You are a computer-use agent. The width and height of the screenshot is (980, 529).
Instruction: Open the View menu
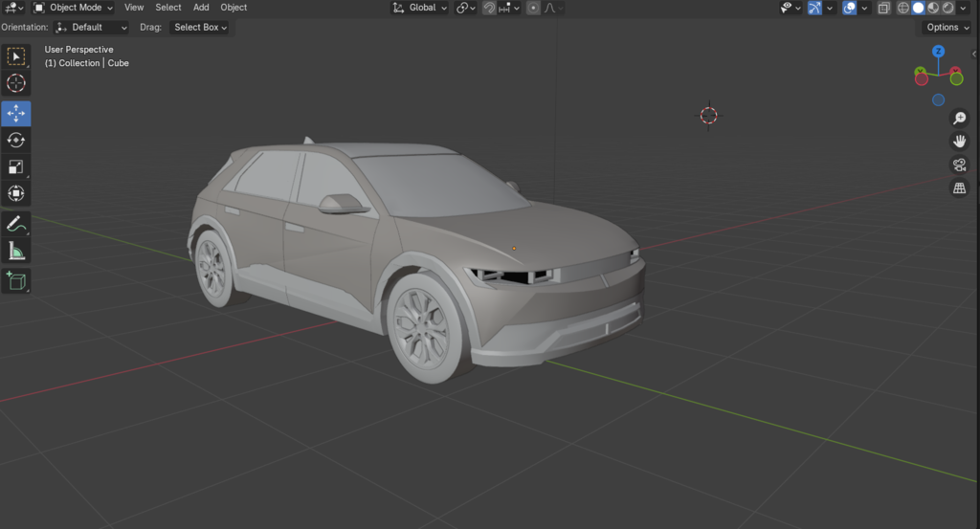[x=134, y=8]
